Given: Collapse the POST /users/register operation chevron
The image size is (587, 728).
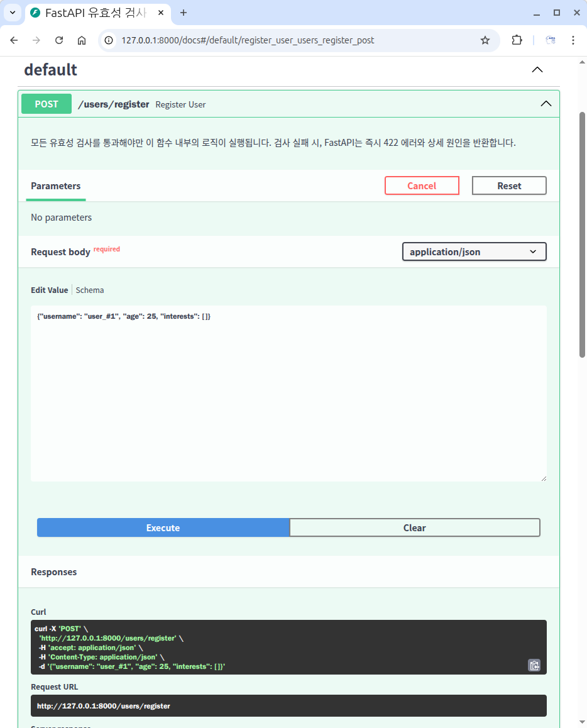Looking at the screenshot, I should pyautogui.click(x=546, y=104).
